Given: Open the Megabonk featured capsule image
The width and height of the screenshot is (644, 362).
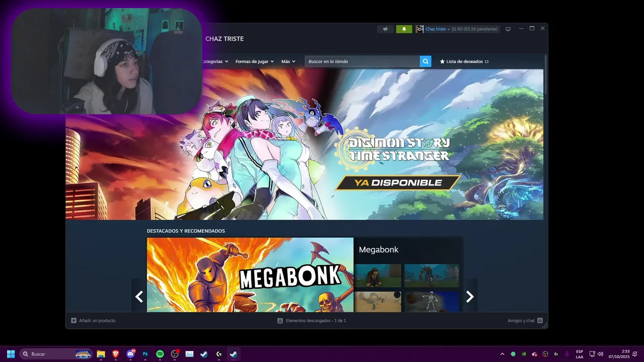Looking at the screenshot, I should (250, 275).
